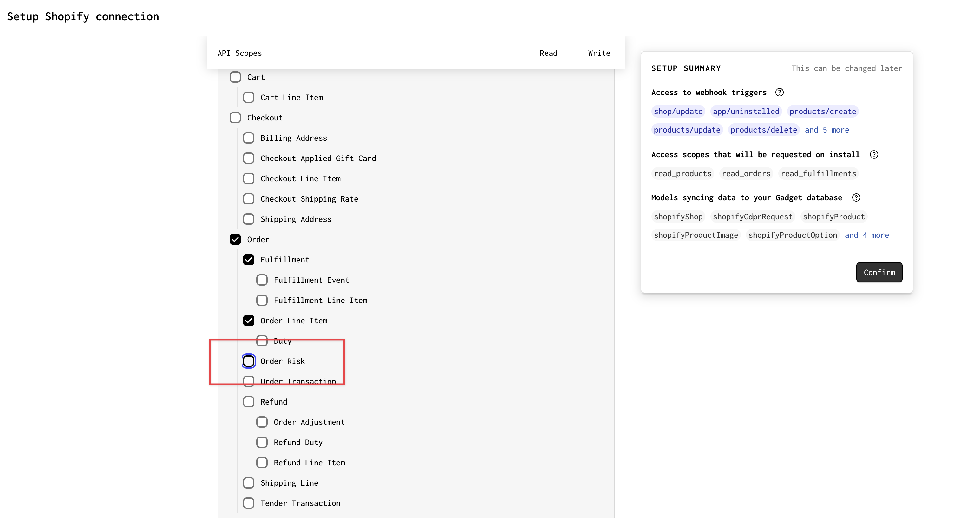Click the SETUP SUMMARY heading
Viewport: 980px width, 518px height.
click(x=686, y=68)
